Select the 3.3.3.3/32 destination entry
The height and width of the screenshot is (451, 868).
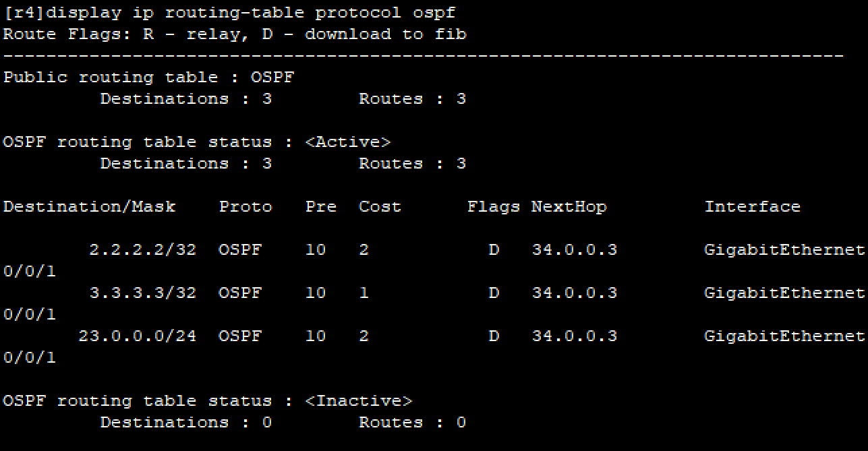[x=142, y=293]
